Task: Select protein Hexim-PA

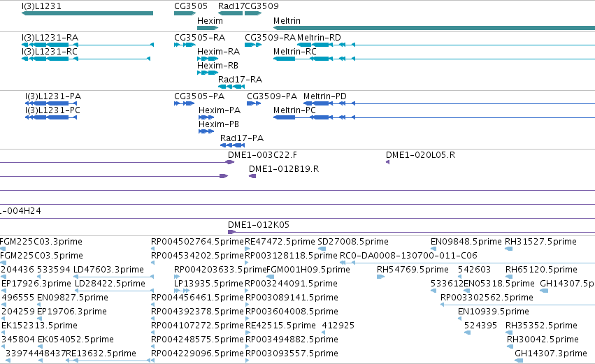Action: (220, 110)
